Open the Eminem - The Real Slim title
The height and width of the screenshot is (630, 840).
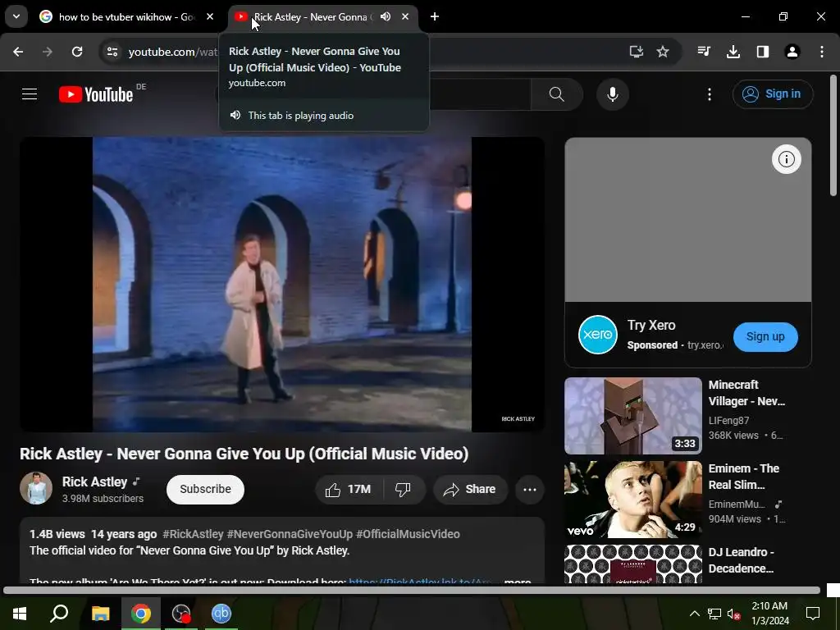click(x=743, y=477)
